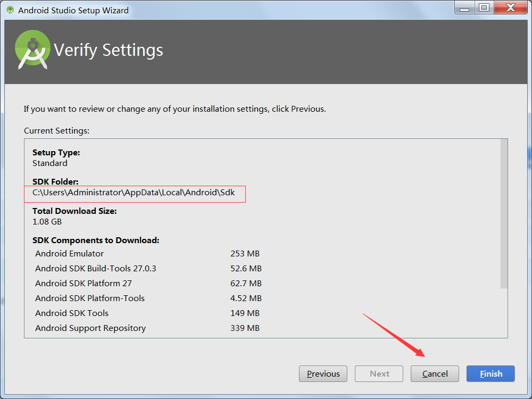This screenshot has height=399, width=532.
Task: Click the Cancel button
Action: pos(435,373)
